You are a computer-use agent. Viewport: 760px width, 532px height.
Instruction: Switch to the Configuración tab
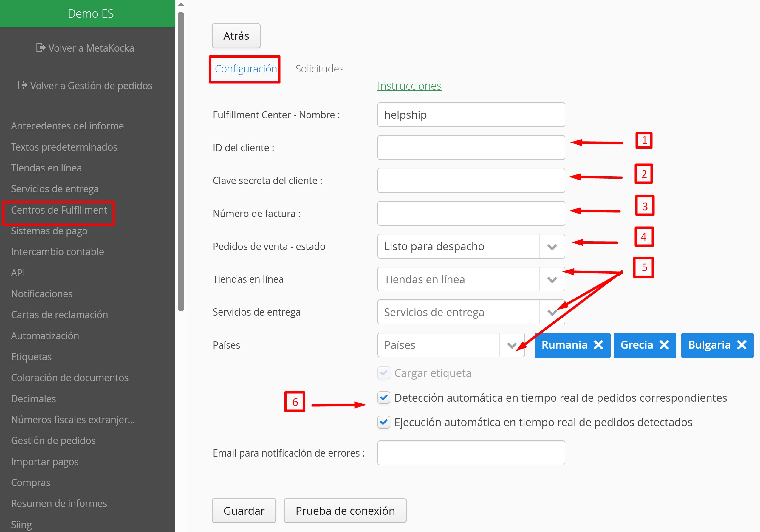coord(246,69)
